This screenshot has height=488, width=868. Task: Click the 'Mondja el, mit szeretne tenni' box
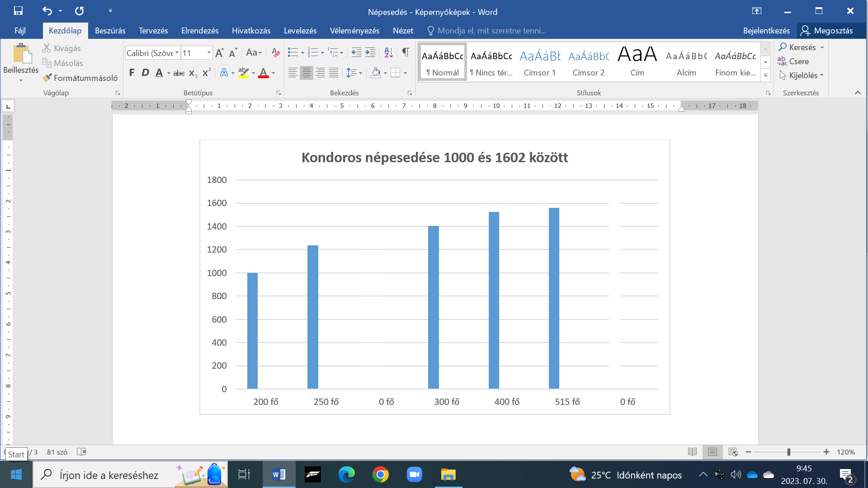(487, 30)
